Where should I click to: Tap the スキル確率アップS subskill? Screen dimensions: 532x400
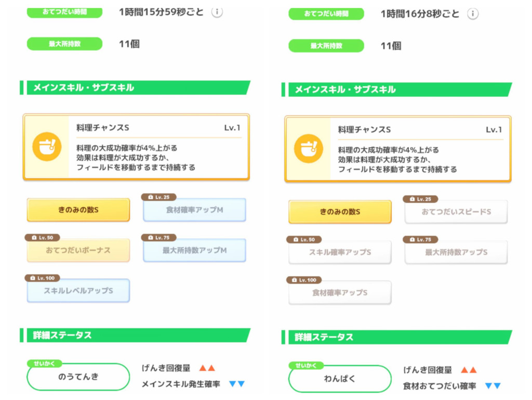tap(340, 252)
